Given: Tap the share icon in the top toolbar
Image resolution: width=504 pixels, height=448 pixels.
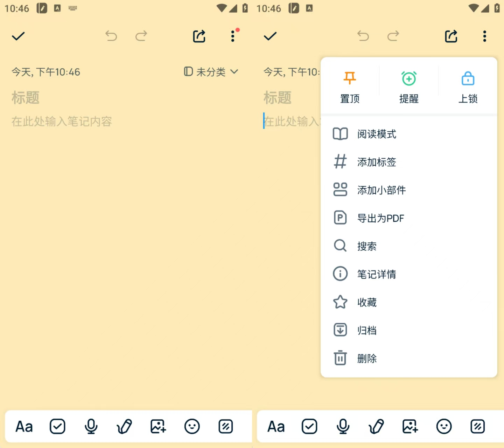Looking at the screenshot, I should [198, 36].
